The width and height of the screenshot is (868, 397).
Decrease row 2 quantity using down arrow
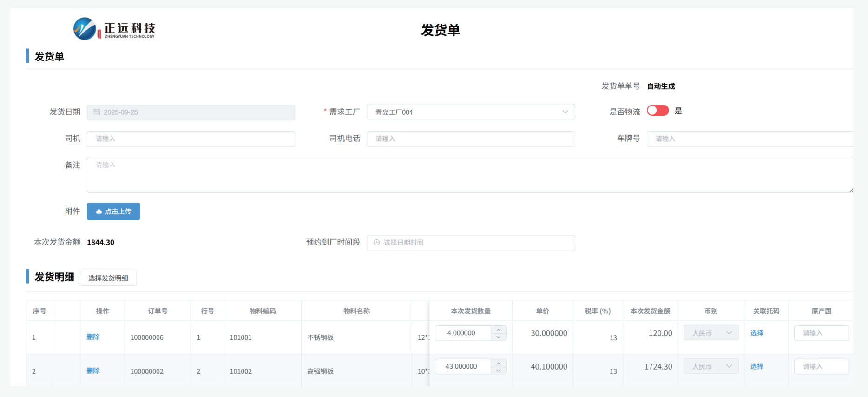[499, 371]
